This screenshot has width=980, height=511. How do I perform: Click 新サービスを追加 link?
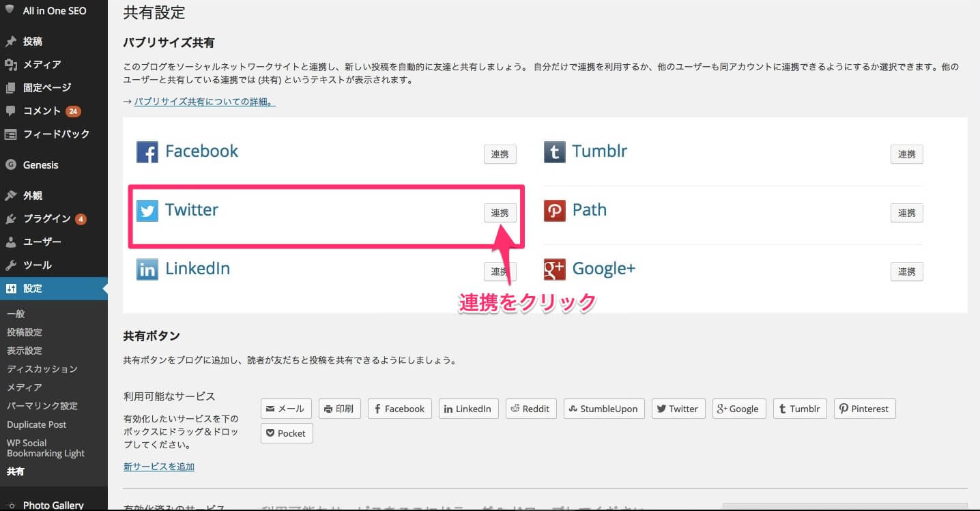point(159,467)
